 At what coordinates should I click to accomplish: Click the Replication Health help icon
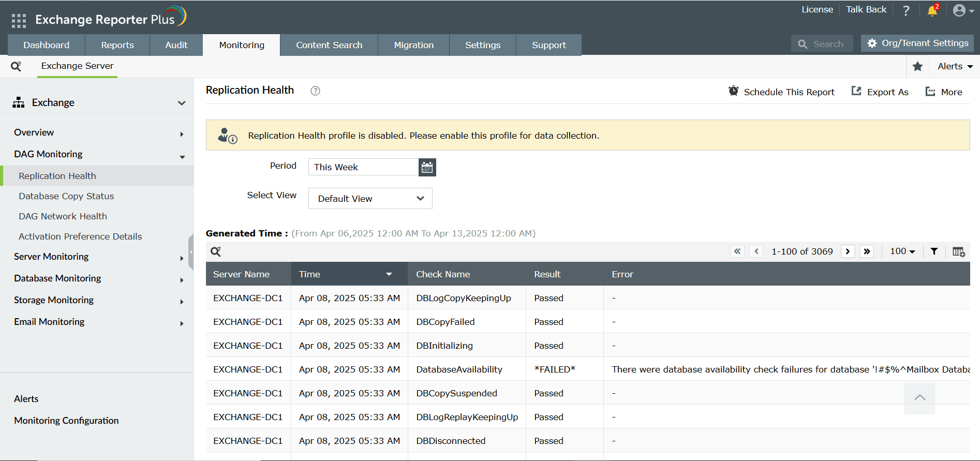[315, 91]
